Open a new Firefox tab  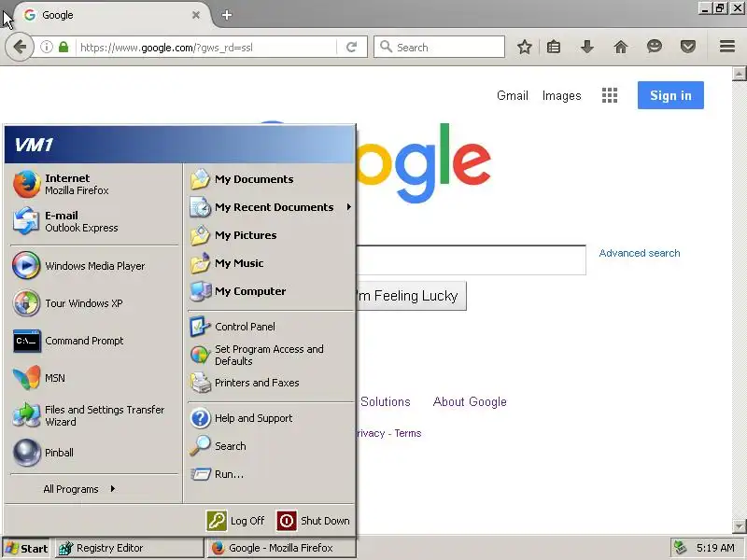coord(227,15)
